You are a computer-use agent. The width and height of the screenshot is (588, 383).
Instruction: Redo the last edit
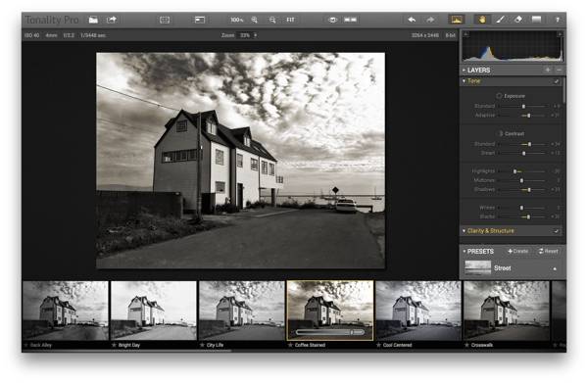[430, 20]
